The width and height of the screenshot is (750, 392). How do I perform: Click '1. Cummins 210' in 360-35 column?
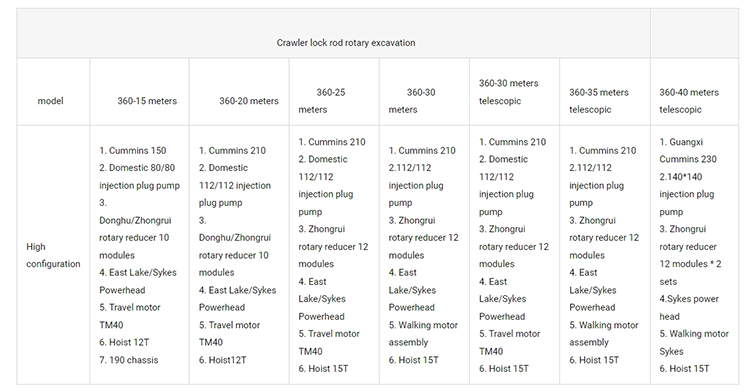[603, 151]
